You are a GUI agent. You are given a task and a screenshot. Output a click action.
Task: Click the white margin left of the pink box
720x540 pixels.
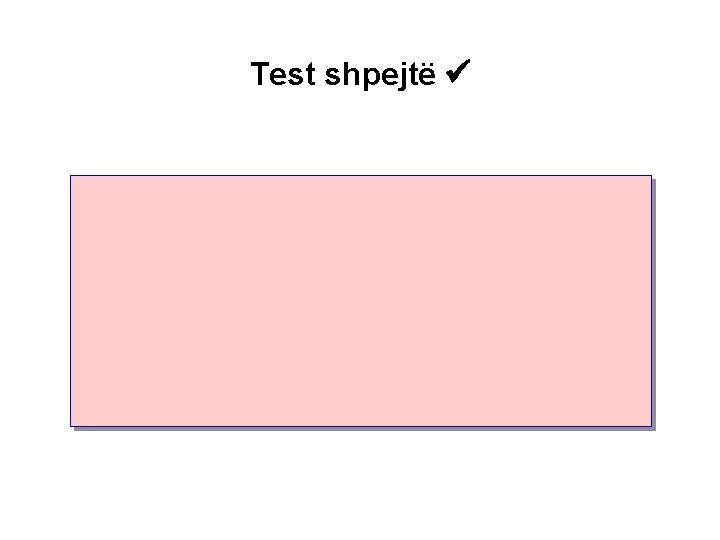point(35,300)
